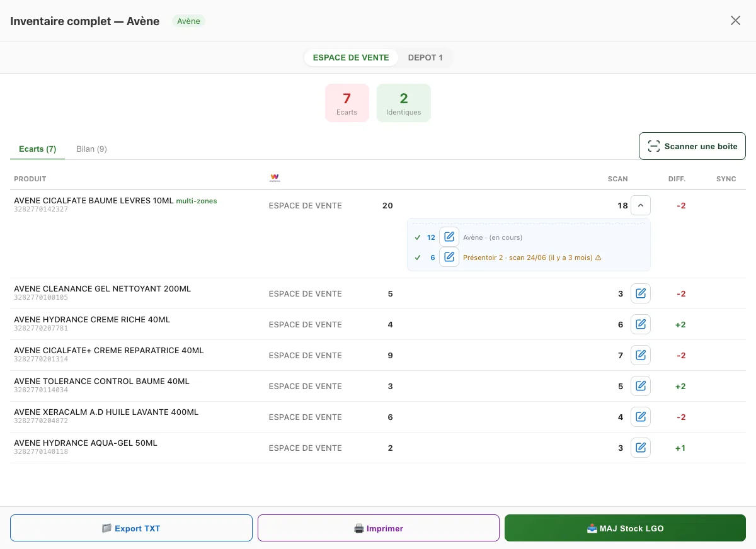Click the DIFF. column header
Viewport: 756px width, 549px height.
tap(677, 179)
